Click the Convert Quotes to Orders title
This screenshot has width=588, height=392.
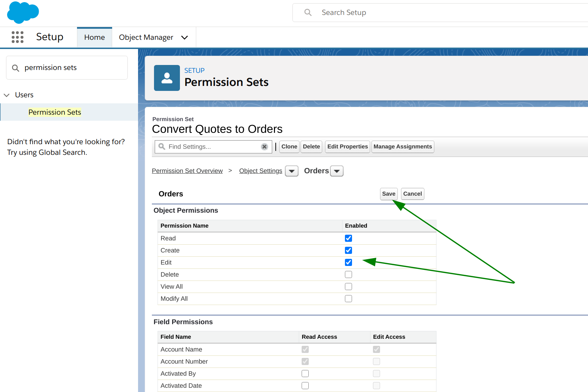click(217, 129)
